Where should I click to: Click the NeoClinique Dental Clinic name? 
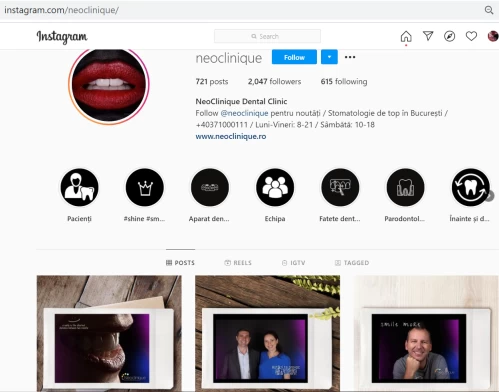coord(241,101)
